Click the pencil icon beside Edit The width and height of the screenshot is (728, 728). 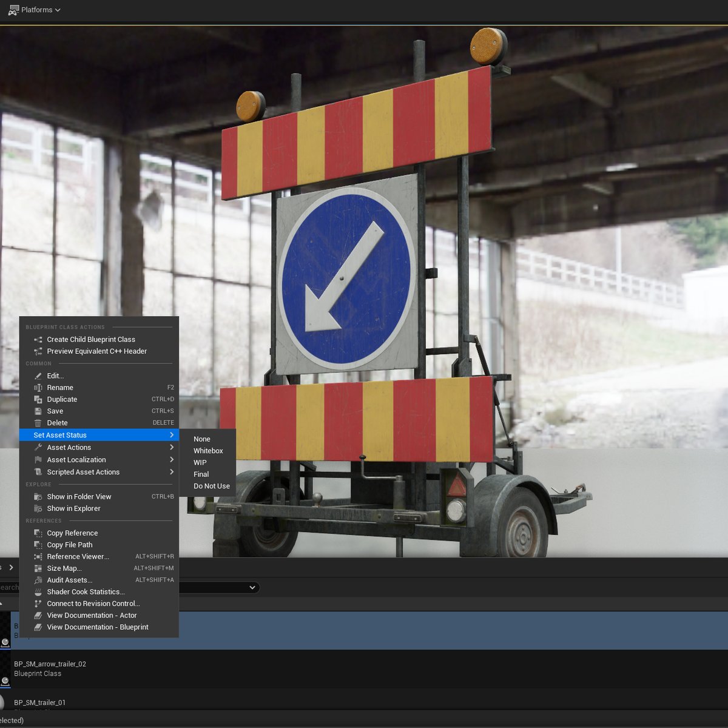coord(38,376)
